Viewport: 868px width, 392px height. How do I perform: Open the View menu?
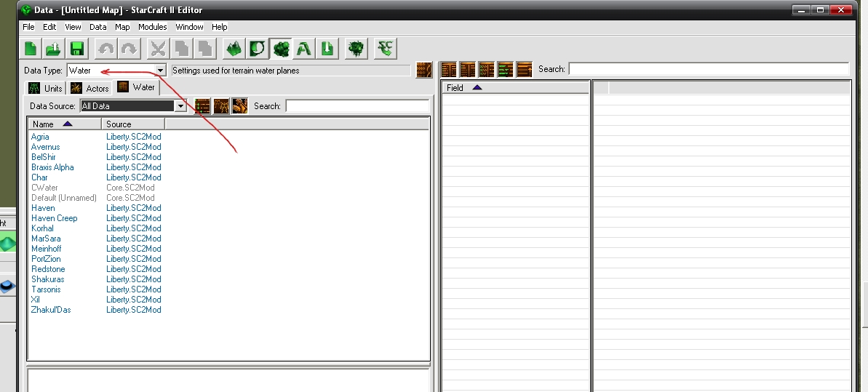pyautogui.click(x=73, y=27)
